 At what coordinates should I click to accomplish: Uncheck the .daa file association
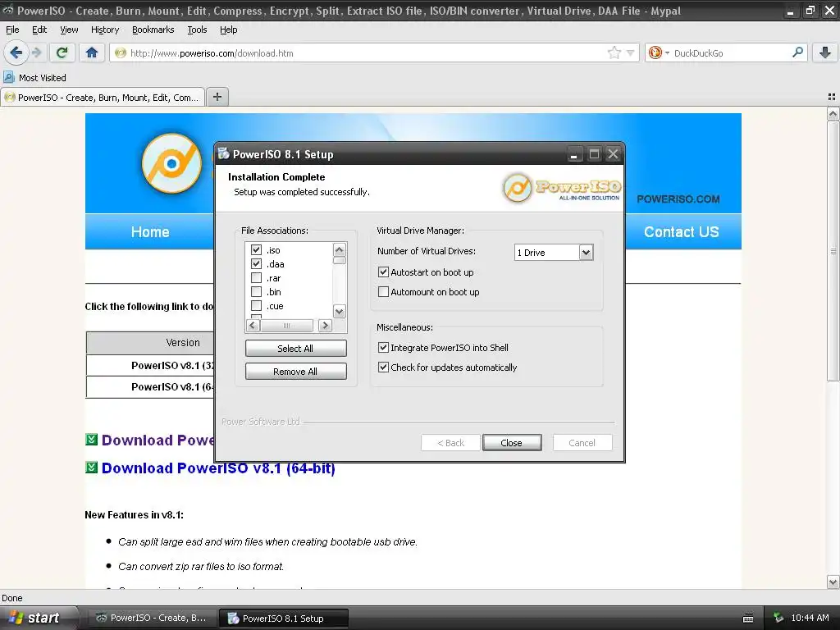tap(256, 263)
